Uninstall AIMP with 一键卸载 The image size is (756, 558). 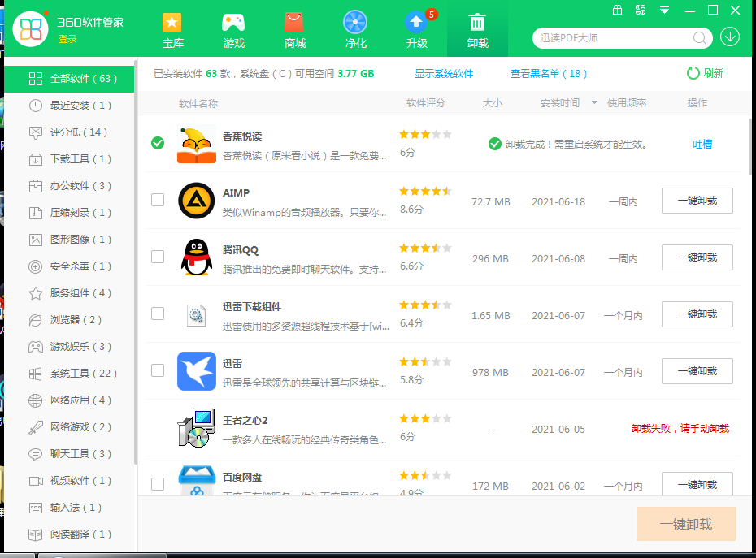(697, 201)
